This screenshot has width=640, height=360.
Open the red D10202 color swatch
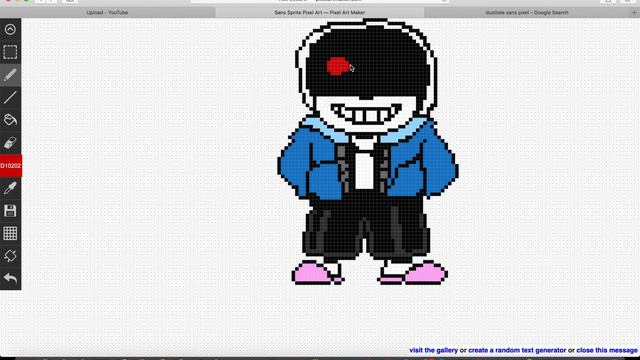tap(11, 166)
